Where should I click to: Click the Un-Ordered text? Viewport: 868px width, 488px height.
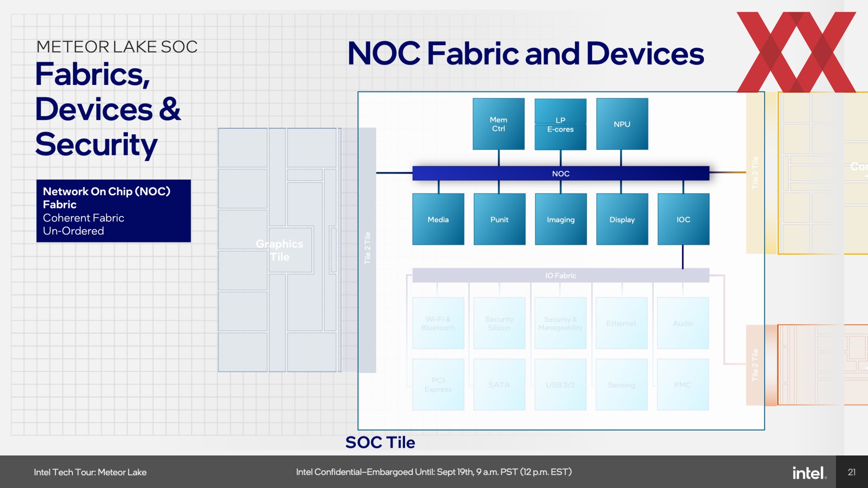coord(74,231)
